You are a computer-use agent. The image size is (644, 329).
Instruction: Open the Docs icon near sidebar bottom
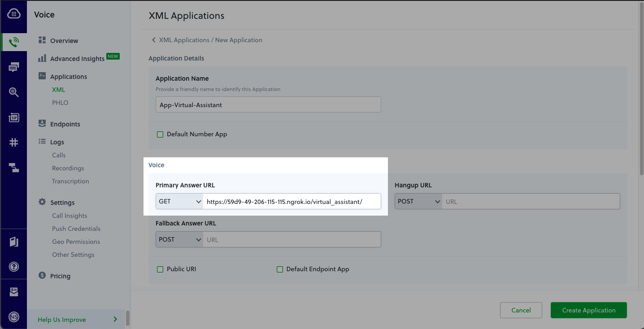(x=13, y=241)
